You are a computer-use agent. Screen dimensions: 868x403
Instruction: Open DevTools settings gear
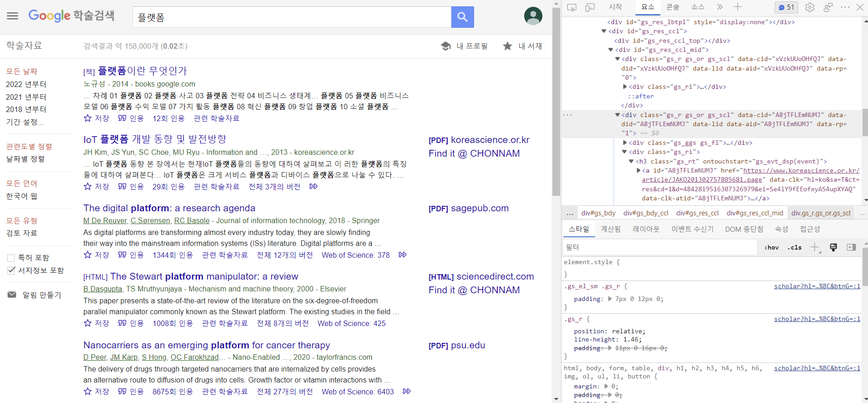click(x=810, y=7)
